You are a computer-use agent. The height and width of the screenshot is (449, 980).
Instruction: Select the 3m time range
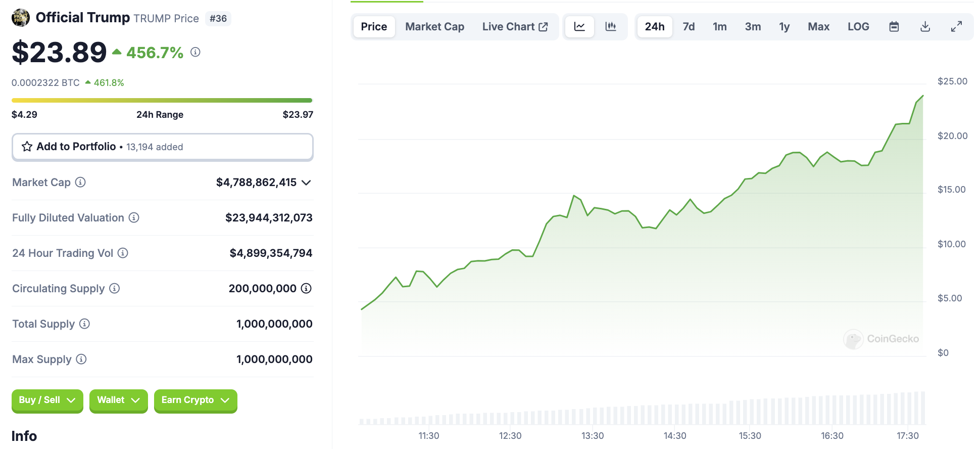click(x=753, y=27)
